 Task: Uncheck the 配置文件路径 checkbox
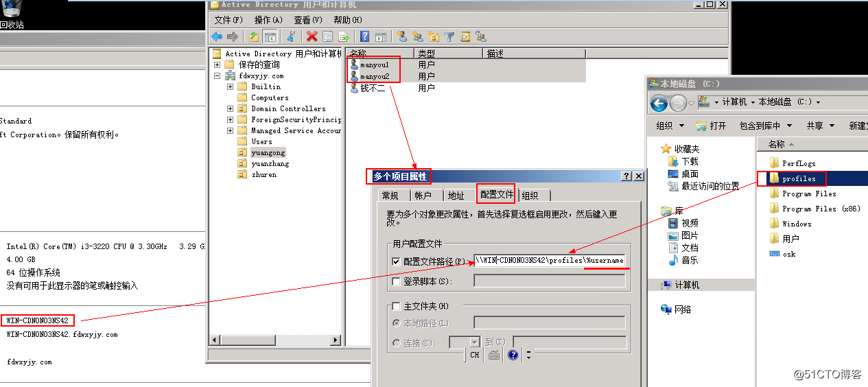click(x=396, y=261)
